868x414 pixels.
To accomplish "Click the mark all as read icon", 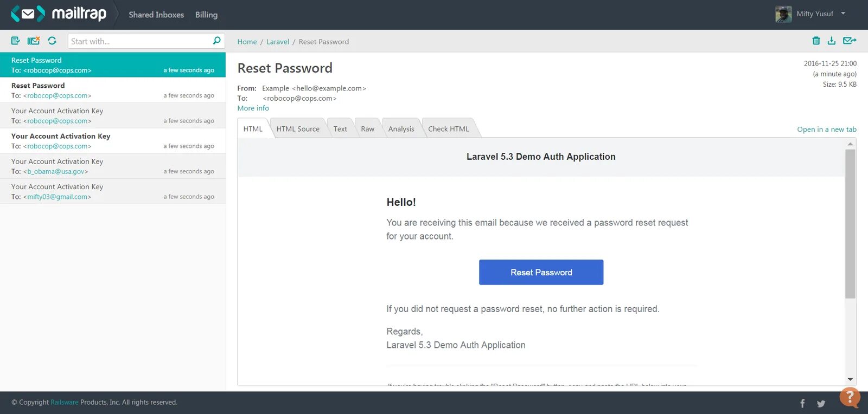I will click(15, 41).
